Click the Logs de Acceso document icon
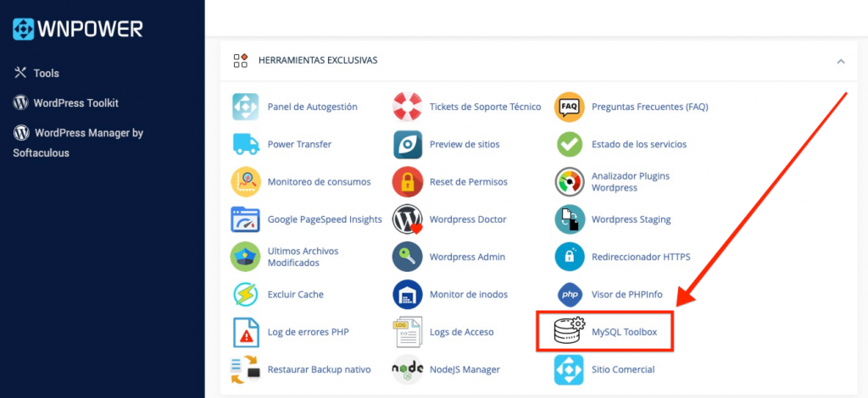The width and height of the screenshot is (868, 398). 409,332
